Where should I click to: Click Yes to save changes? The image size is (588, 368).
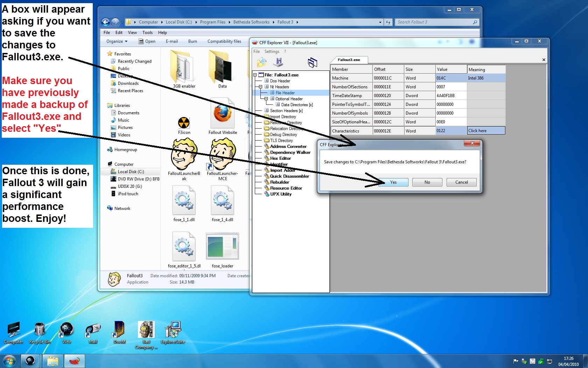point(393,182)
